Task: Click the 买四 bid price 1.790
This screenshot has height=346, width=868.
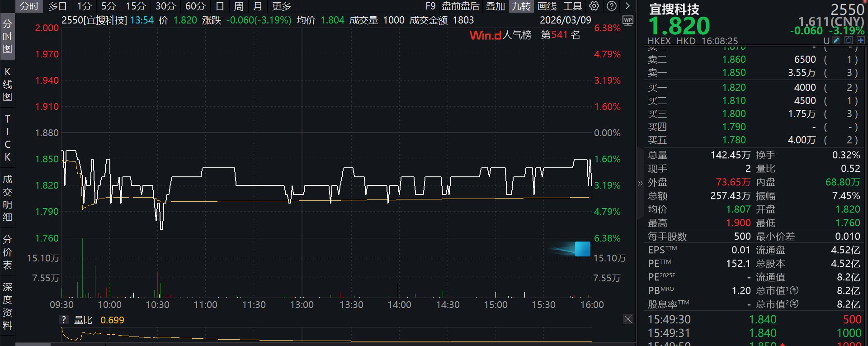Action: (734, 127)
